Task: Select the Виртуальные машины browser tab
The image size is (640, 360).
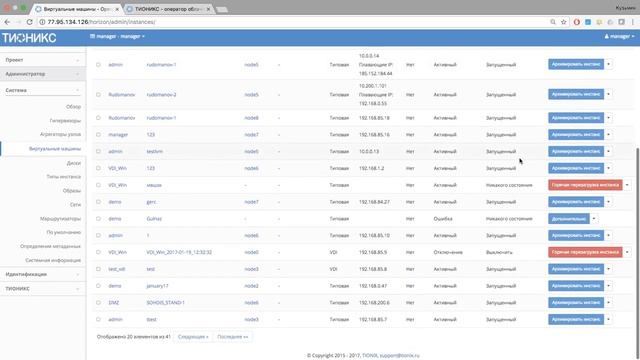Action: [78, 9]
